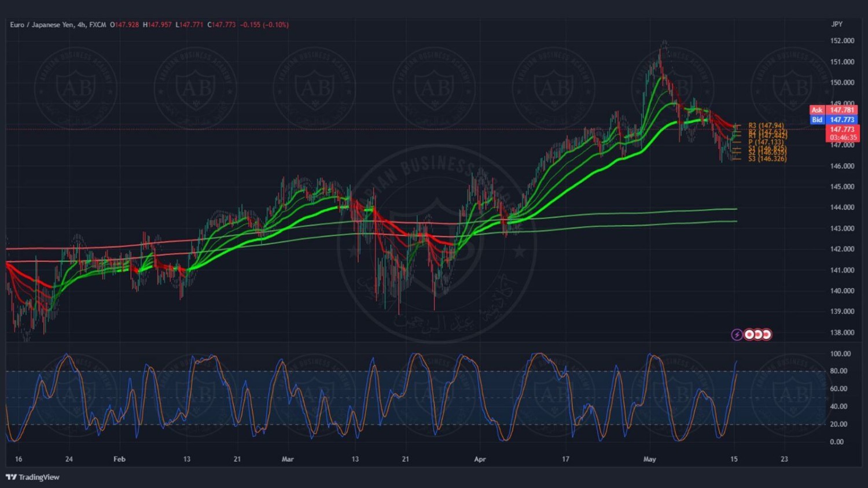This screenshot has width=868, height=488.
Task: Click the 151.000 price axis label
Action: tap(843, 62)
